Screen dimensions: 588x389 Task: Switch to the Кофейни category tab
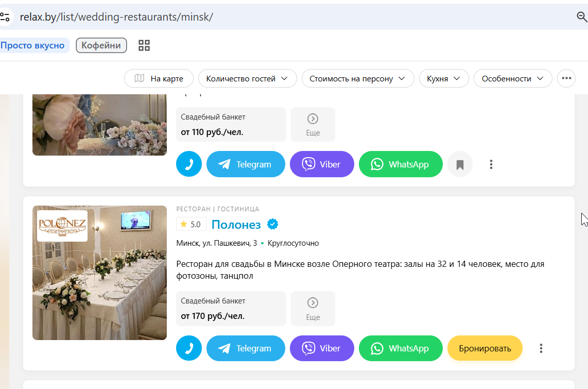(x=101, y=45)
